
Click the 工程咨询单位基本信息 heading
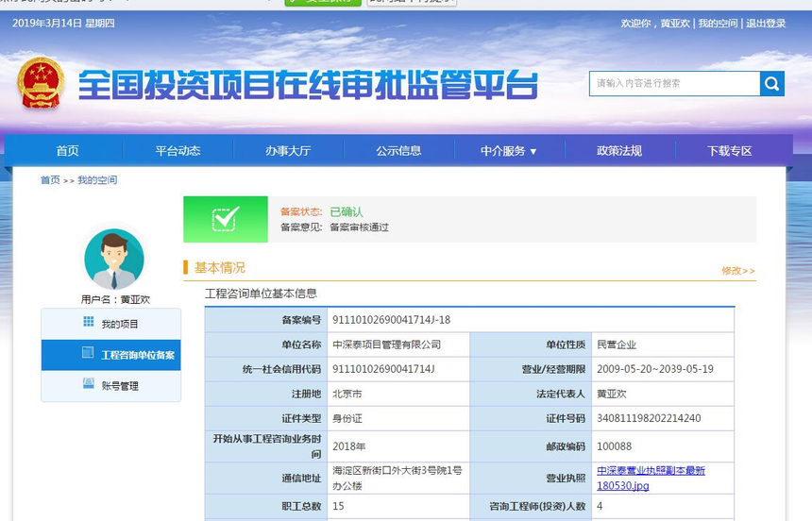(x=261, y=294)
